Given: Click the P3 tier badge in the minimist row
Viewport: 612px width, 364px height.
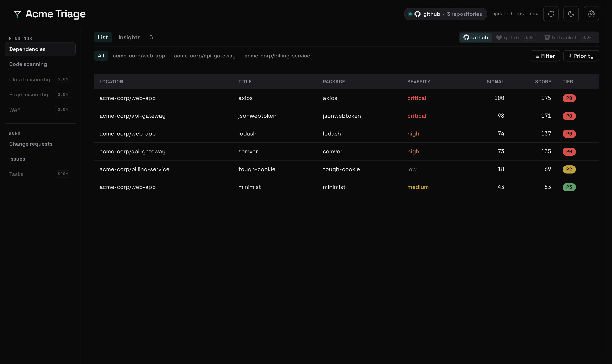Looking at the screenshot, I should [x=569, y=187].
